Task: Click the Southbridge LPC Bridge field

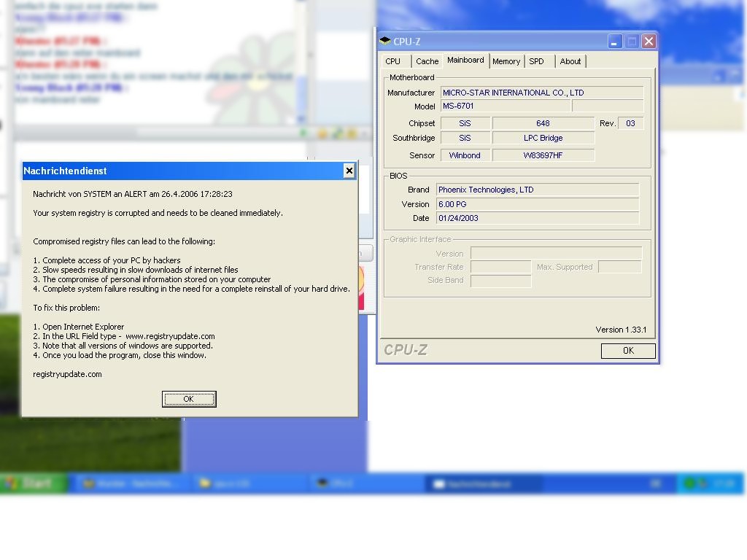Action: (x=543, y=138)
